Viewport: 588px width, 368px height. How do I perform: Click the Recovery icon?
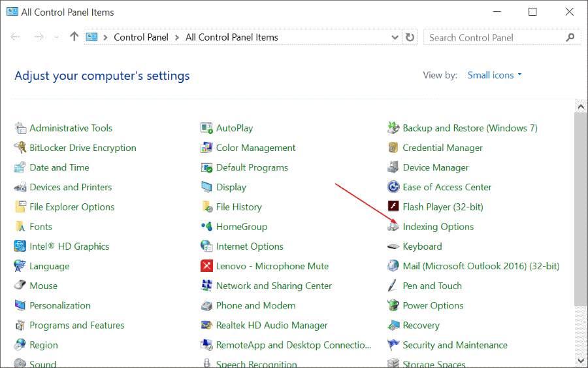point(393,326)
